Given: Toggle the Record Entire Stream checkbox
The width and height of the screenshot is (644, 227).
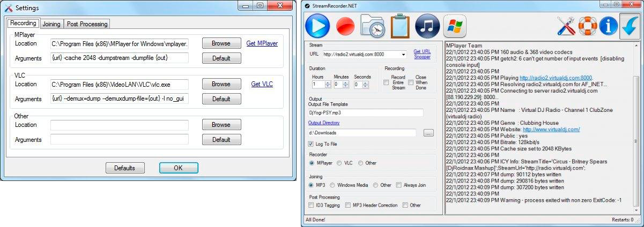Looking at the screenshot, I should (386, 83).
